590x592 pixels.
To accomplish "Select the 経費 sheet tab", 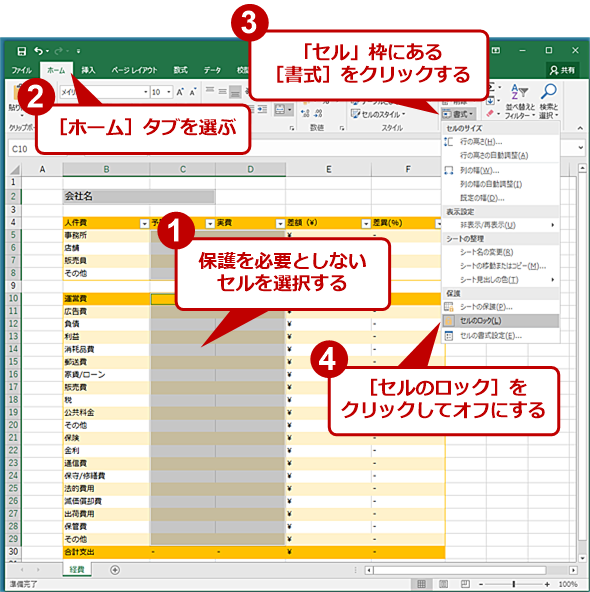I will 77,570.
